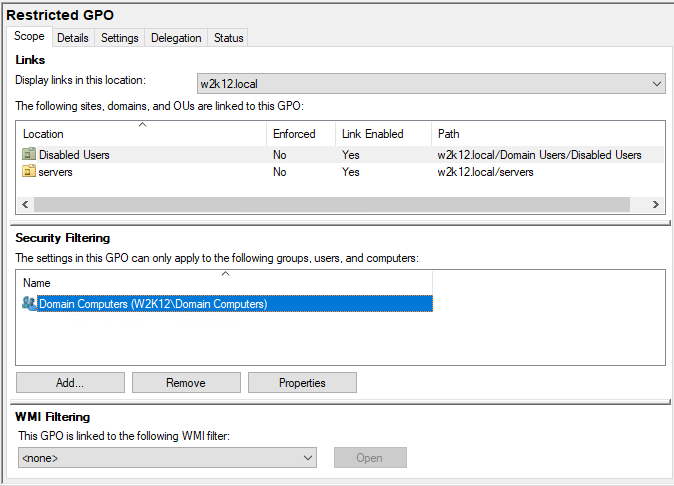Click left arrow of links scrollbar

[x=25, y=205]
